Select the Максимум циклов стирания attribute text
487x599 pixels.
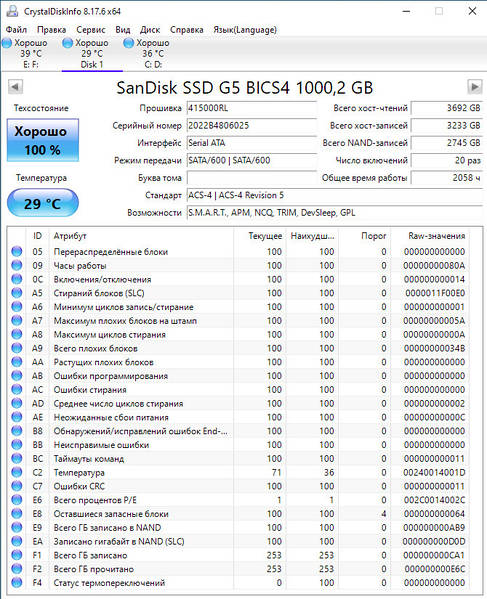pos(110,334)
